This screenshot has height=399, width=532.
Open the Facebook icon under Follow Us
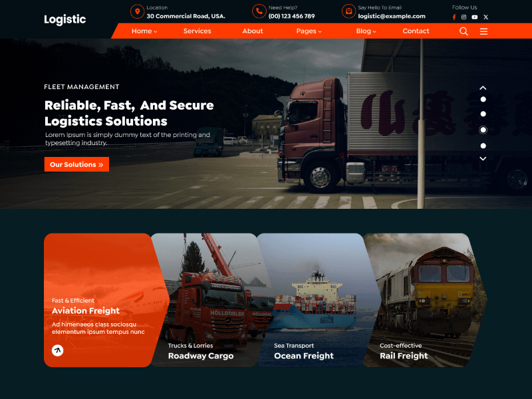[454, 17]
